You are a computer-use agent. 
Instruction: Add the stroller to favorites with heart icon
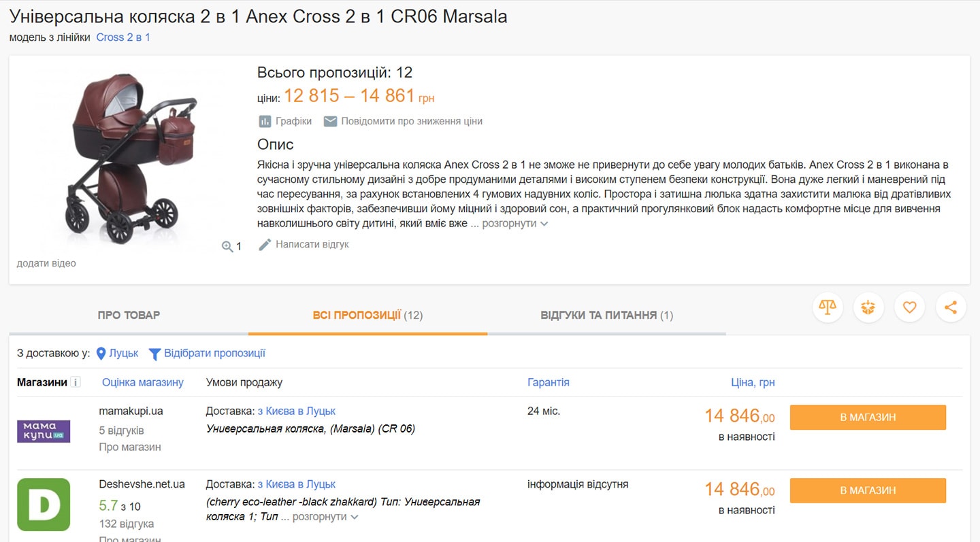pos(910,307)
